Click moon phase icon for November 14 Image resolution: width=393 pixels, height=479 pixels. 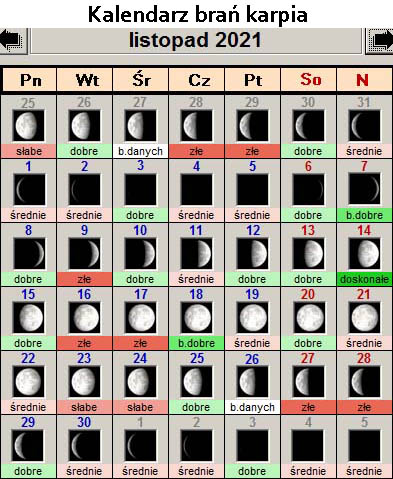coord(364,254)
